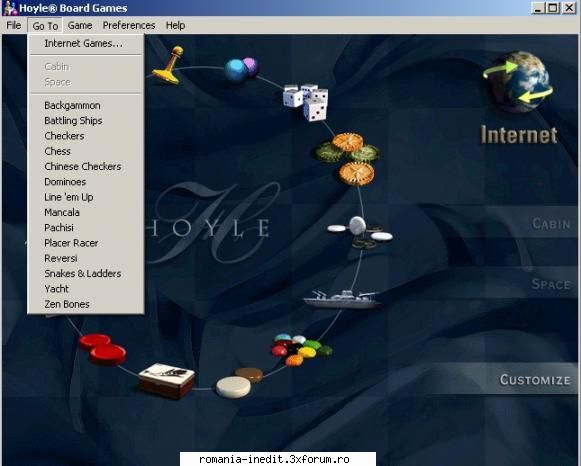
Task: Open the Help menu
Action: [175, 26]
